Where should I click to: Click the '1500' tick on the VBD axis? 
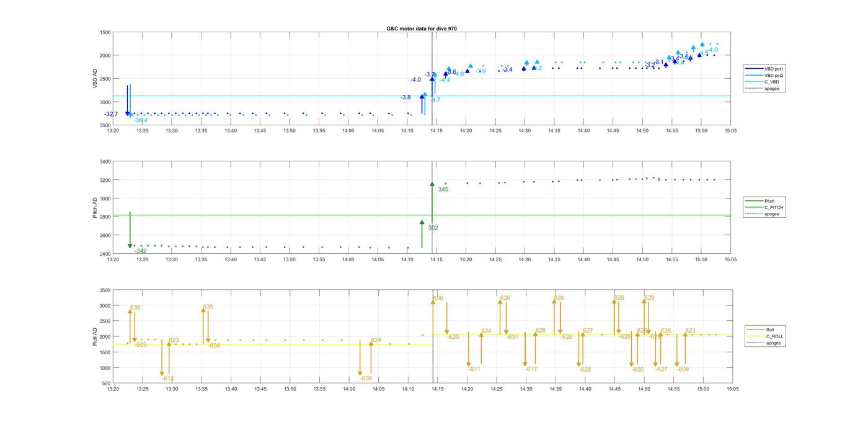105,32
